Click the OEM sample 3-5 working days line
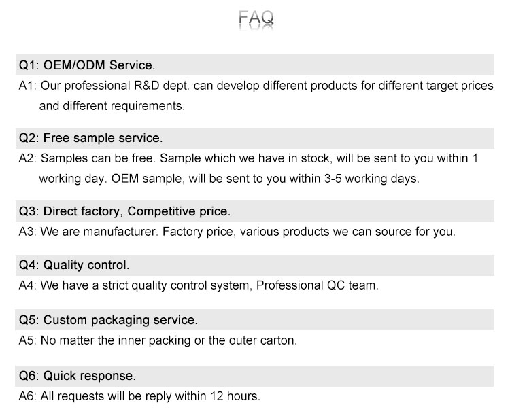Image resolution: width=510 pixels, height=420 pixels. pyautogui.click(x=229, y=179)
